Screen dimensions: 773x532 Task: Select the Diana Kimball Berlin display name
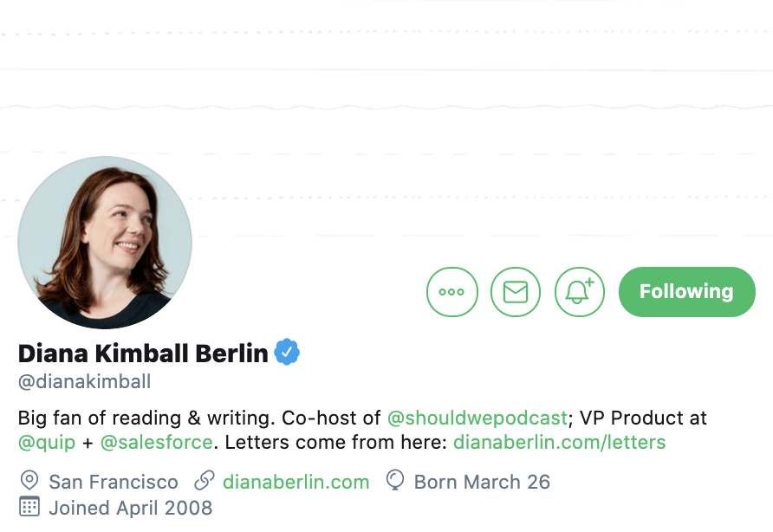coord(143,353)
